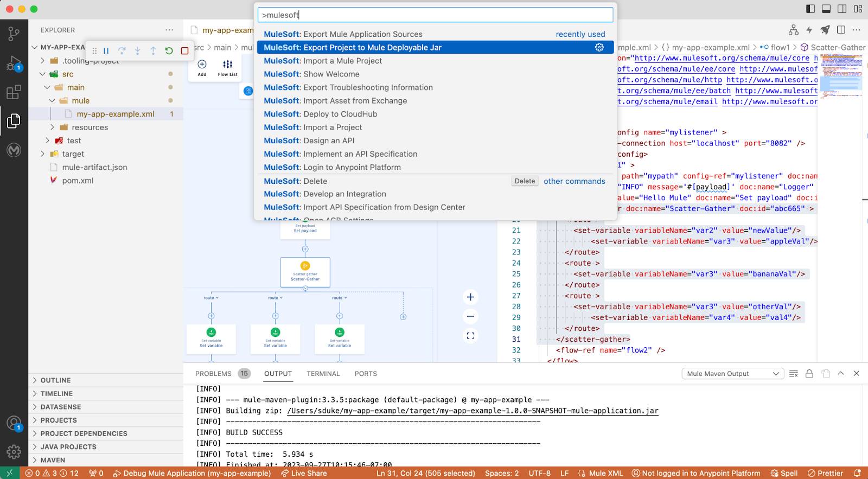Open the Run and Debug view
Screen dimensions: 868x479
[14, 63]
